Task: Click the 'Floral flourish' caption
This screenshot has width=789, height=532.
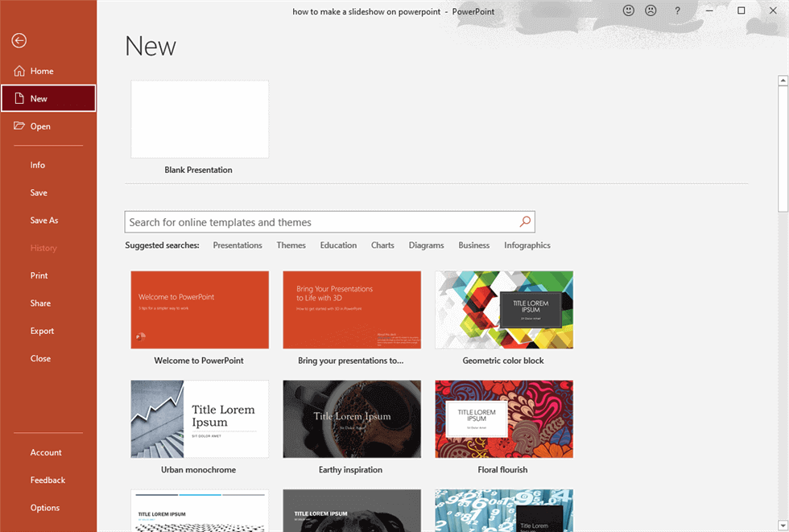Action: pos(502,470)
